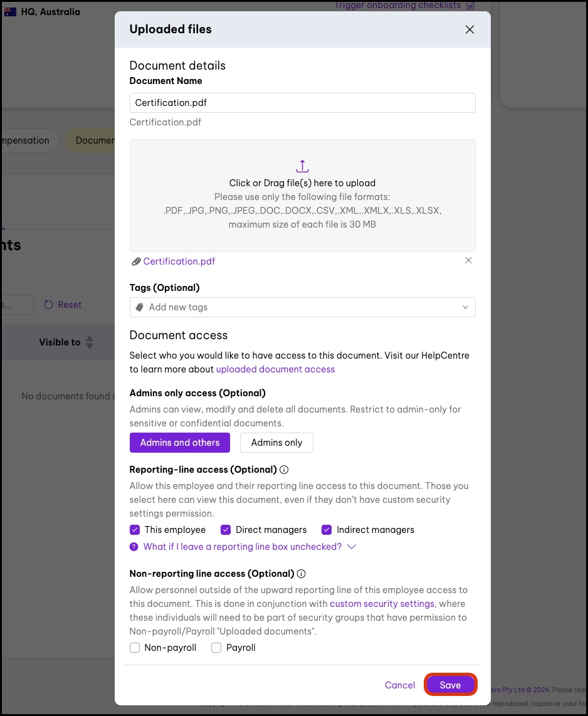Uncheck the Indirect managers checkbox
588x716 pixels.
point(327,530)
